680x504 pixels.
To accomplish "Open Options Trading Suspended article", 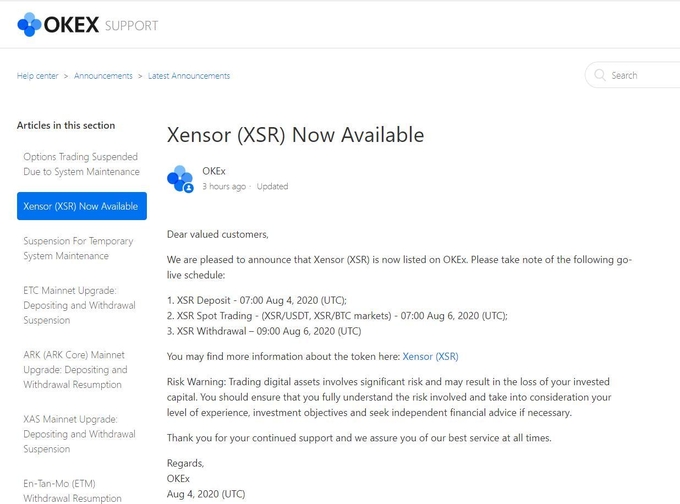I will 82,164.
